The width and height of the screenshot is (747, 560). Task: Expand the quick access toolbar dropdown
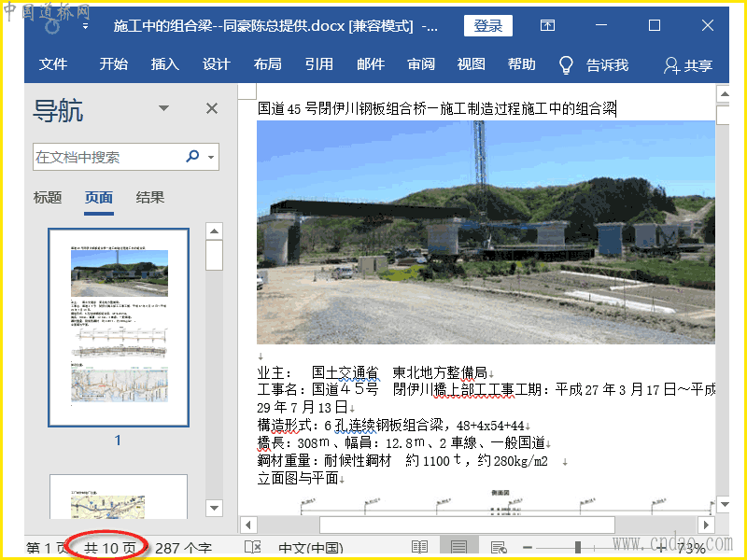click(85, 27)
